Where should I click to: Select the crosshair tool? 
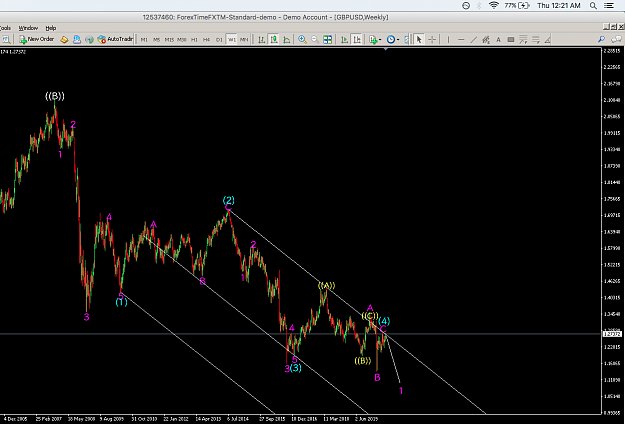(x=432, y=39)
